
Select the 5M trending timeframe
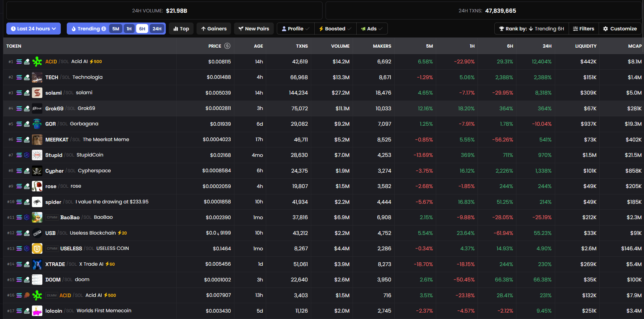point(116,29)
